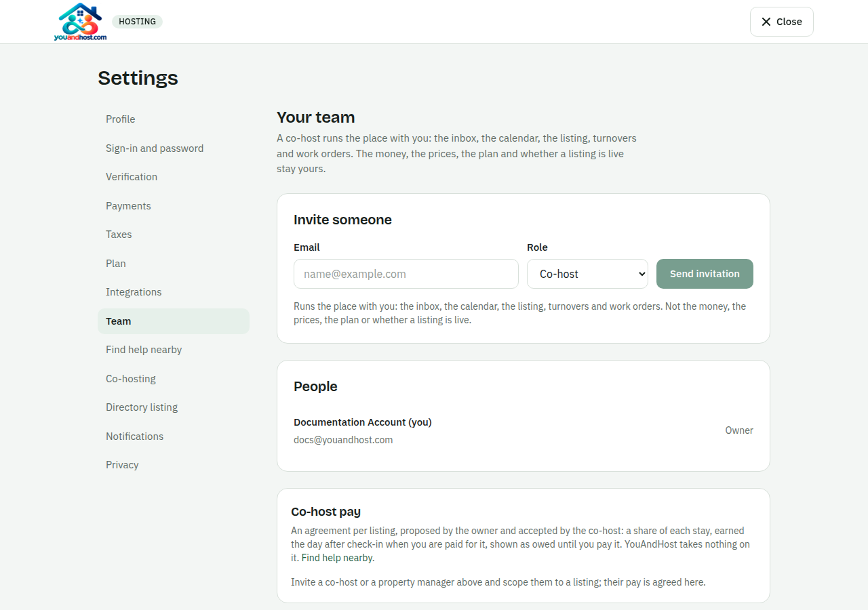The image size is (868, 610).
Task: Click the Co-host pay heading
Action: point(325,512)
